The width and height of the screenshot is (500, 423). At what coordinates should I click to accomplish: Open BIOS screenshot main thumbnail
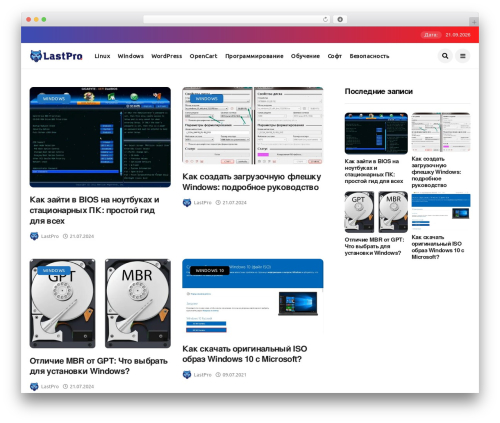[100, 137]
